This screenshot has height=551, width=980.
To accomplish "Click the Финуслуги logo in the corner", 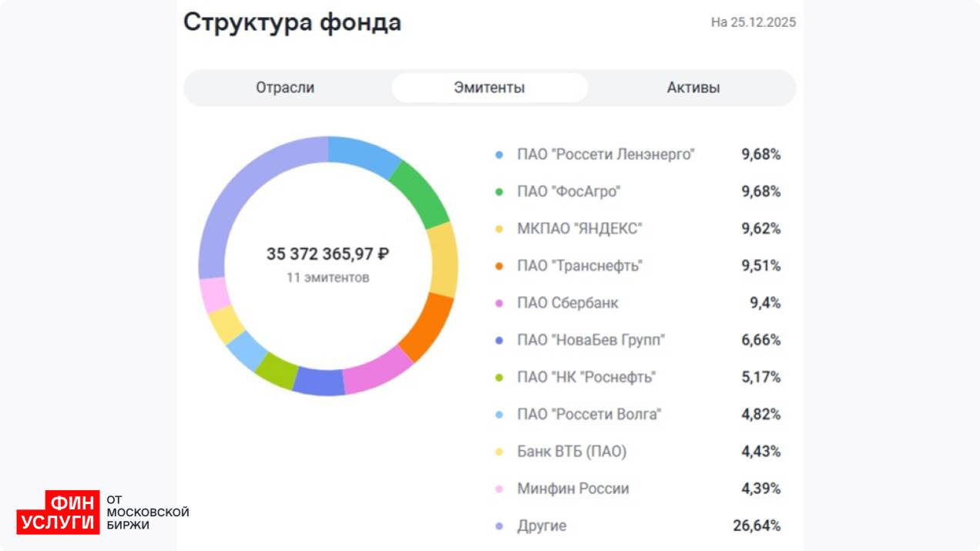I will [59, 512].
